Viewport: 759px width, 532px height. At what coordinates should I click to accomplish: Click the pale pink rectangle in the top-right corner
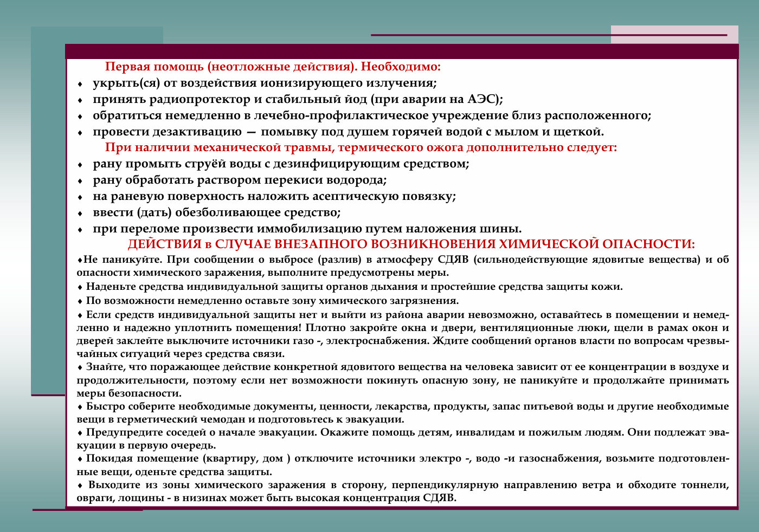pos(674,33)
